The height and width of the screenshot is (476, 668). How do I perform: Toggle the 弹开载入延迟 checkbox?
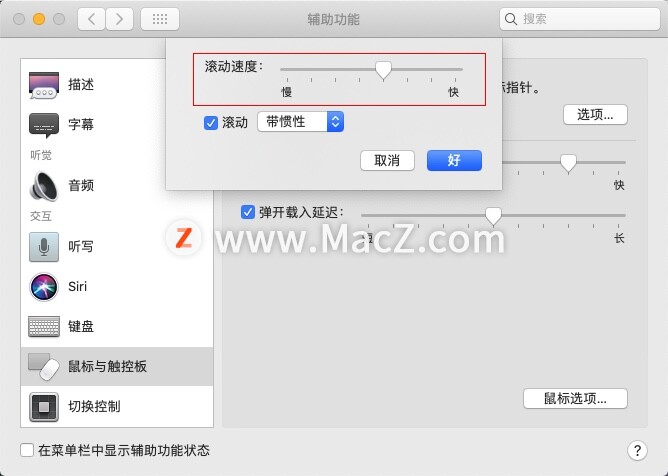[x=248, y=212]
